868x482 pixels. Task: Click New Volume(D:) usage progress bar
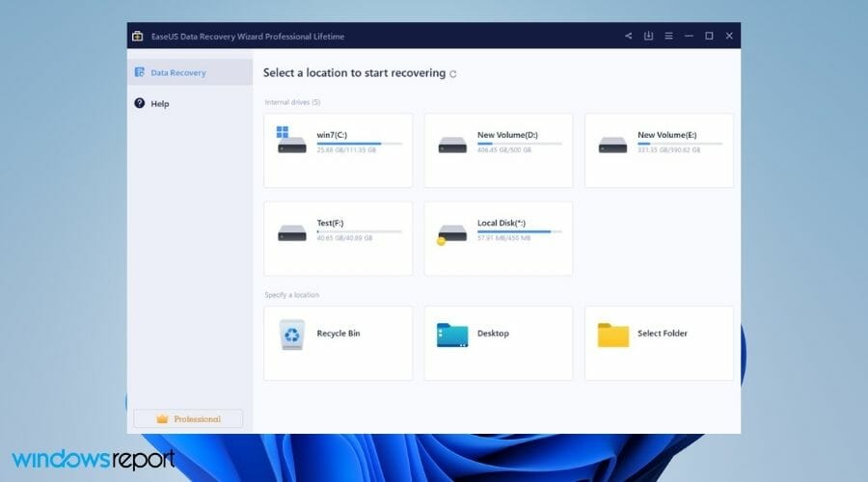(519, 144)
